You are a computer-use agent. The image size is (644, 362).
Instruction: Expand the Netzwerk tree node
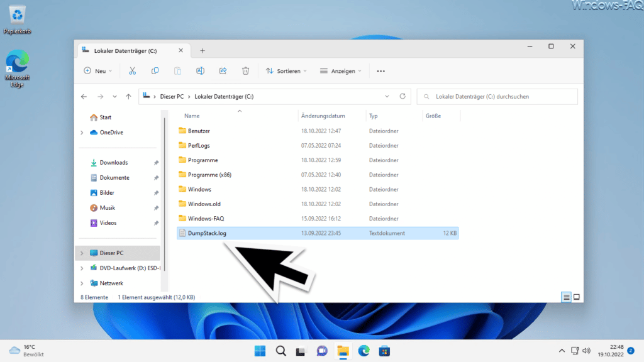click(82, 283)
